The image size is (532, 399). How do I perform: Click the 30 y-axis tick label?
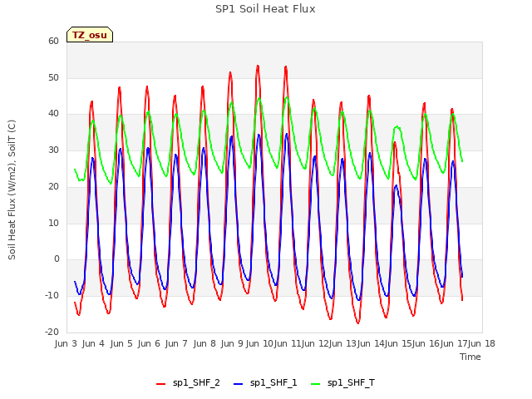coord(53,150)
